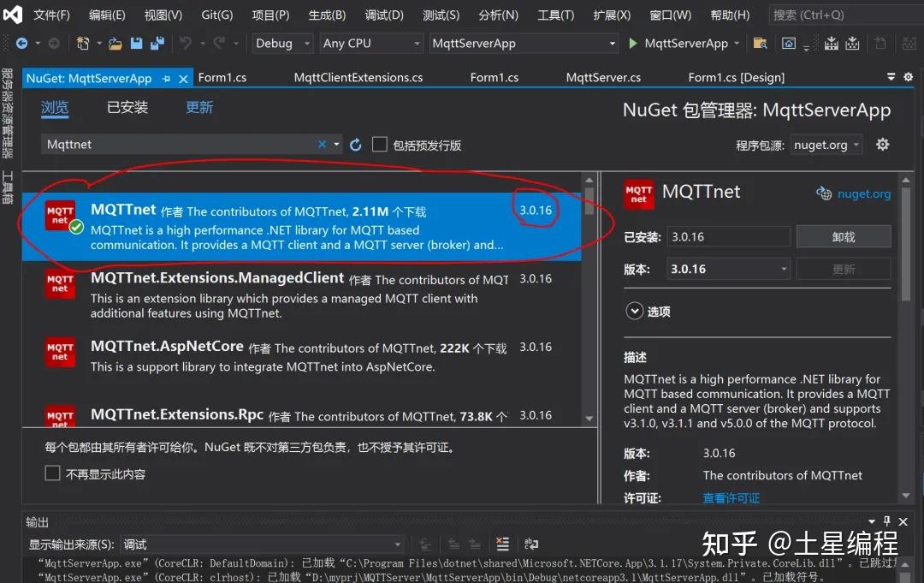924x583 pixels.
Task: Collapse the 选项 section
Action: click(634, 312)
